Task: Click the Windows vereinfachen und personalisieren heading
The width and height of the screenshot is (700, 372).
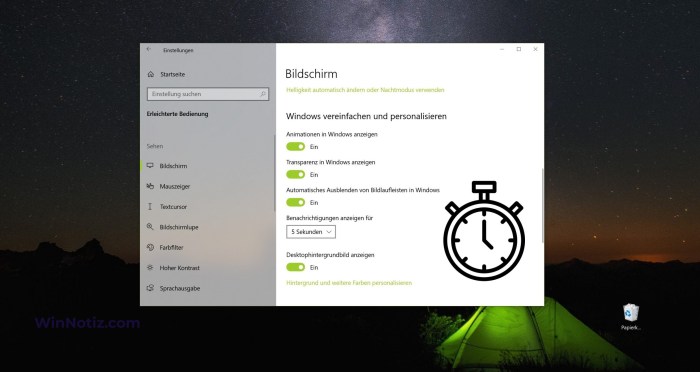Action: click(367, 116)
